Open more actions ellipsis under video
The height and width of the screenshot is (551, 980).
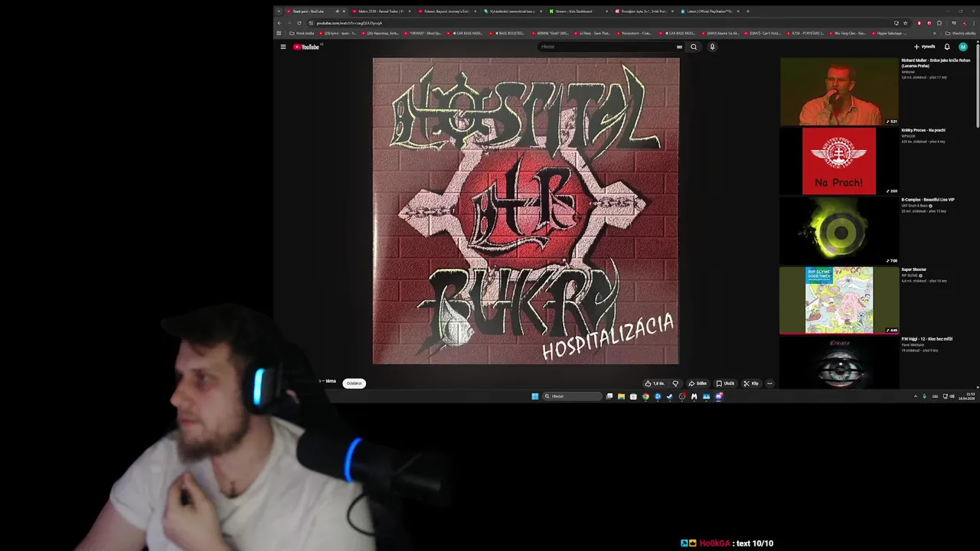[769, 383]
